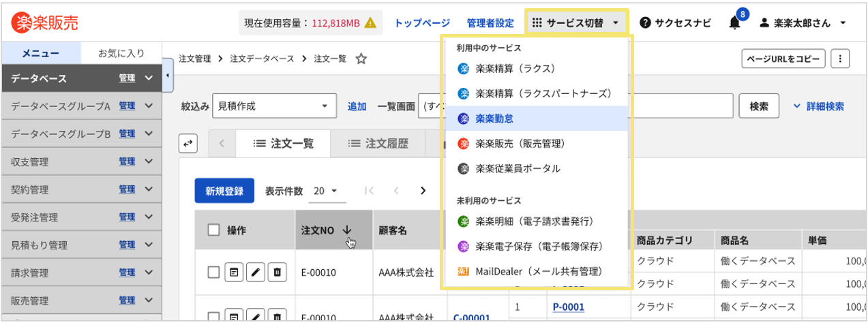This screenshot has height=325, width=868.
Task: Select 楽楽精算（ラクスパートナーズ） service
Action: pyautogui.click(x=536, y=93)
